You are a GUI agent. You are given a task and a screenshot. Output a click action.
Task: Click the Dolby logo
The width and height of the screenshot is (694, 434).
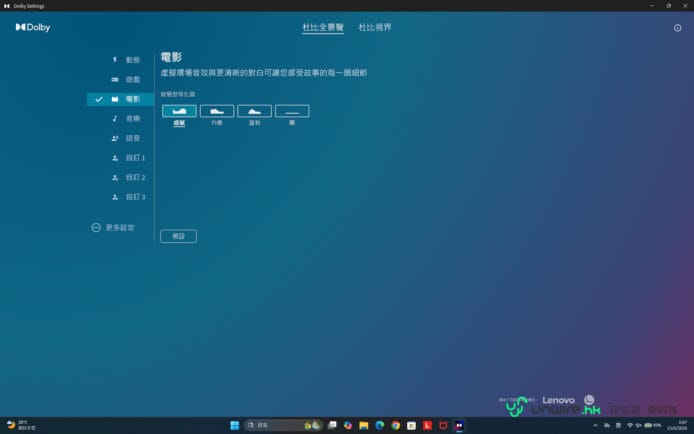click(33, 27)
